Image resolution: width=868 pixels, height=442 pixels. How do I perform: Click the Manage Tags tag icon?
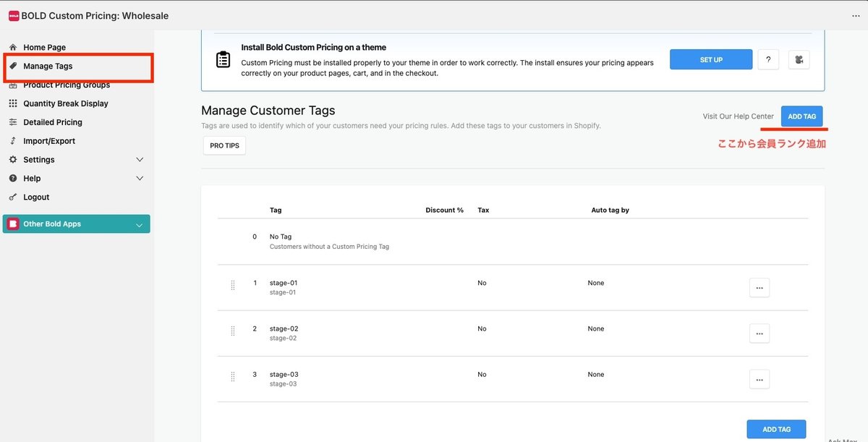(x=13, y=66)
